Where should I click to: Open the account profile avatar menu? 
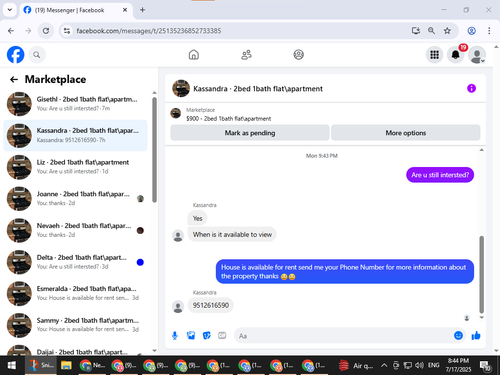click(477, 55)
